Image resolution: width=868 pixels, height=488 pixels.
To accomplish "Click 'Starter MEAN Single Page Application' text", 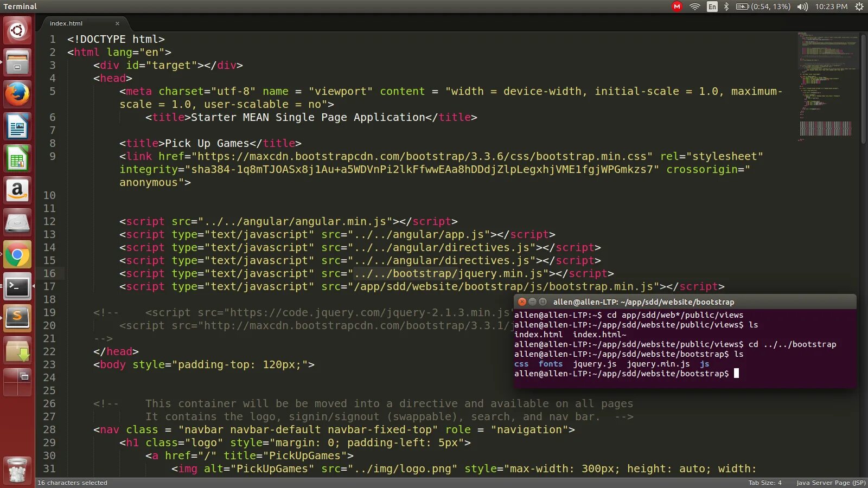I will click(x=308, y=117).
